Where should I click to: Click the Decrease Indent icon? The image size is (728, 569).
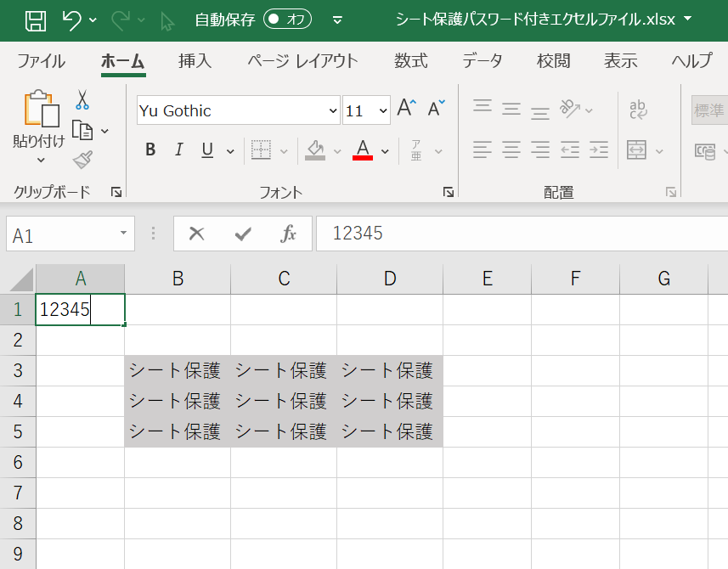pos(570,149)
